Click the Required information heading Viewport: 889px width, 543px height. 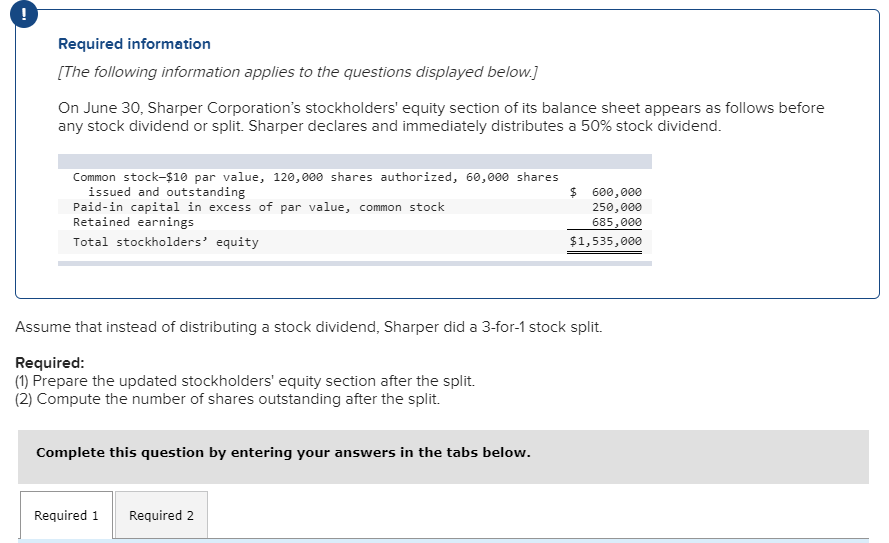134,44
